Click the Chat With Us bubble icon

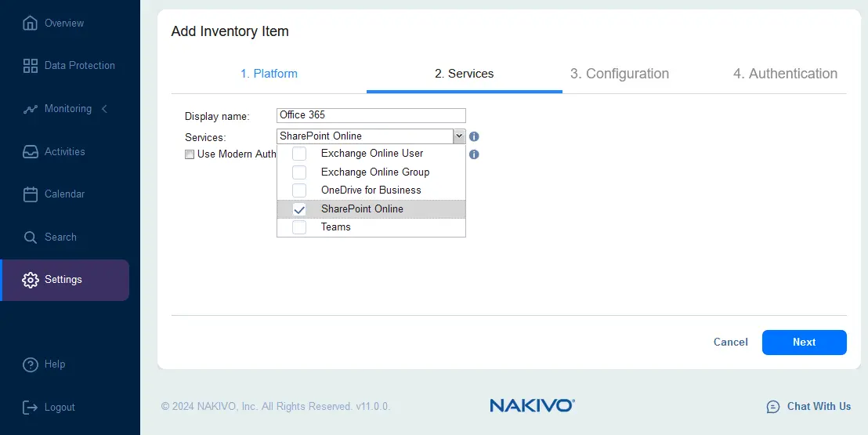772,407
